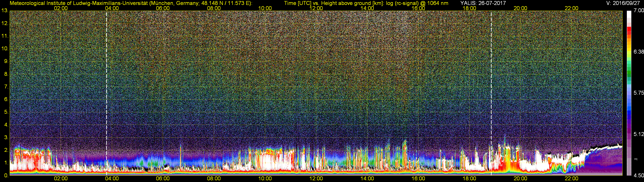Click the 12 km height axis label
The image size is (644, 182).
(5, 23)
